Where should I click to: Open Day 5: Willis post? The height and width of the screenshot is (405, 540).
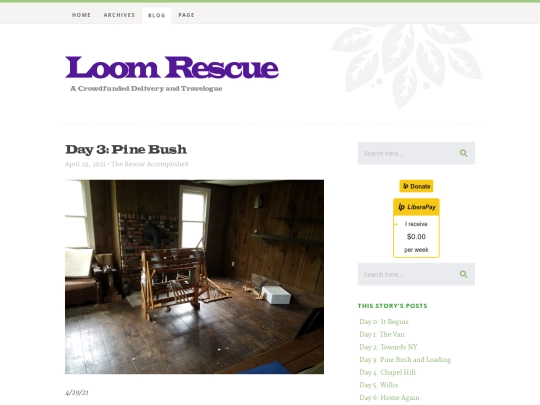tap(378, 385)
